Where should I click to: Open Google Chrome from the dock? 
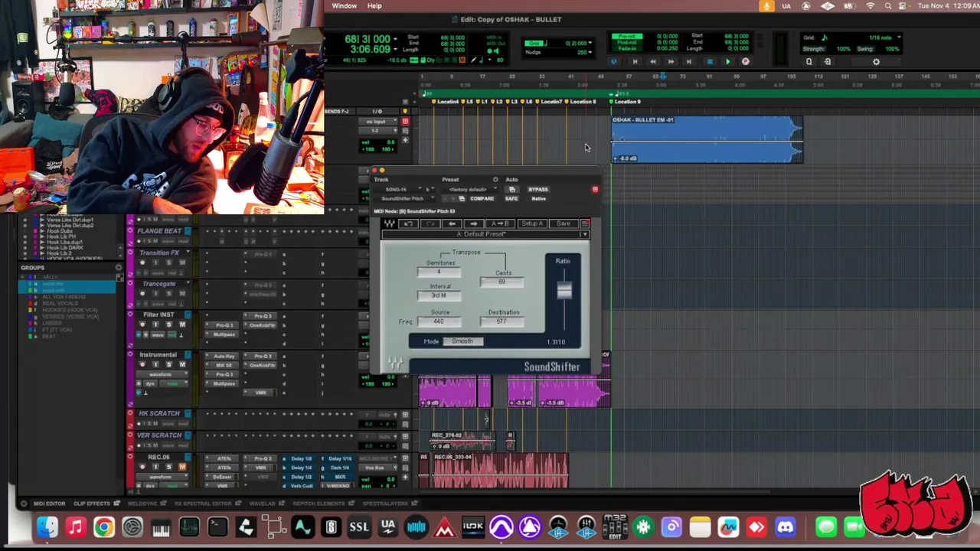click(x=103, y=527)
